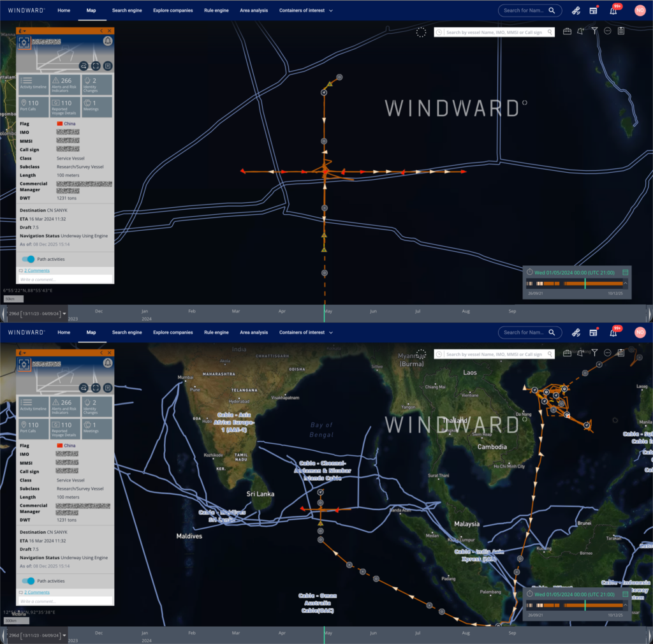Click vessel alert bell in top vessel panel

107,41
